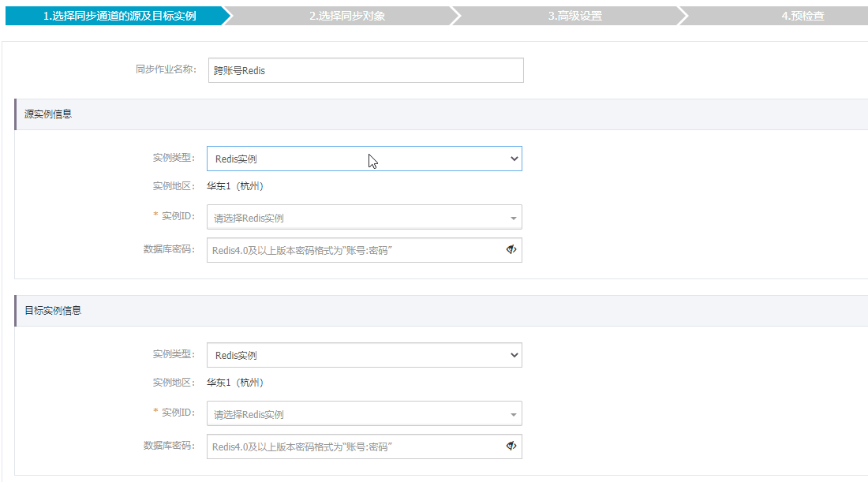Click the 同步作业名称 label
868x482 pixels.
tap(166, 69)
